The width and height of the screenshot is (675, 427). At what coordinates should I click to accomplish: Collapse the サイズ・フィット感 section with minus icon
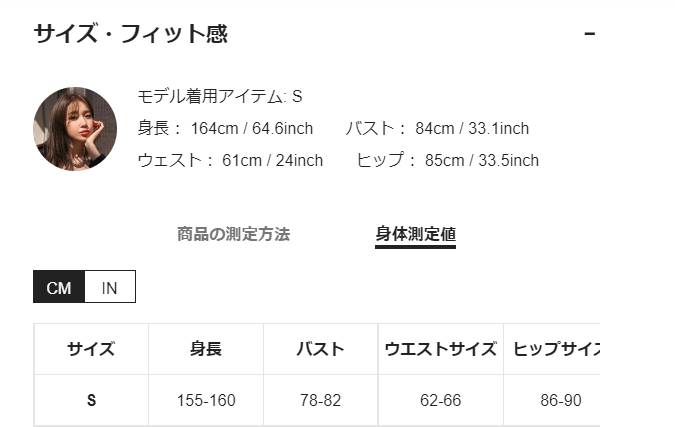589,34
